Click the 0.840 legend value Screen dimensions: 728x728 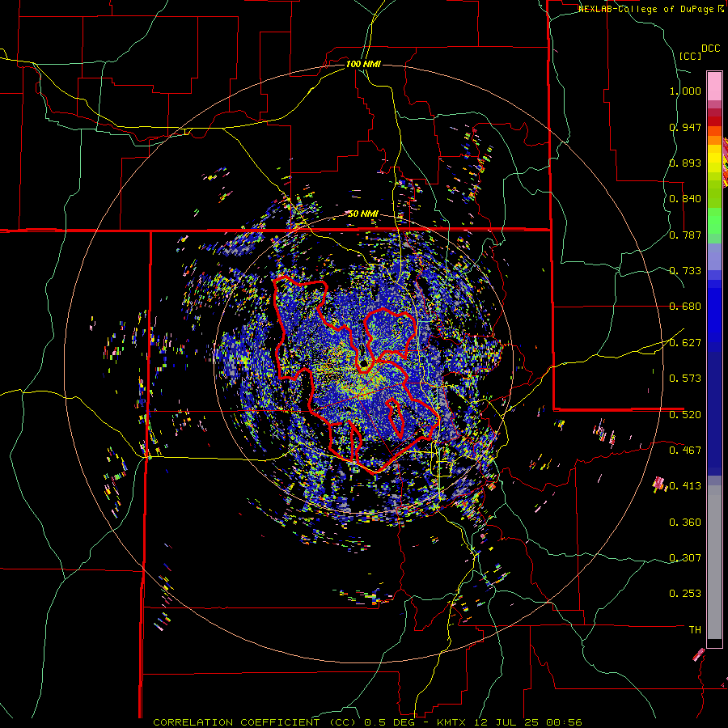click(685, 199)
